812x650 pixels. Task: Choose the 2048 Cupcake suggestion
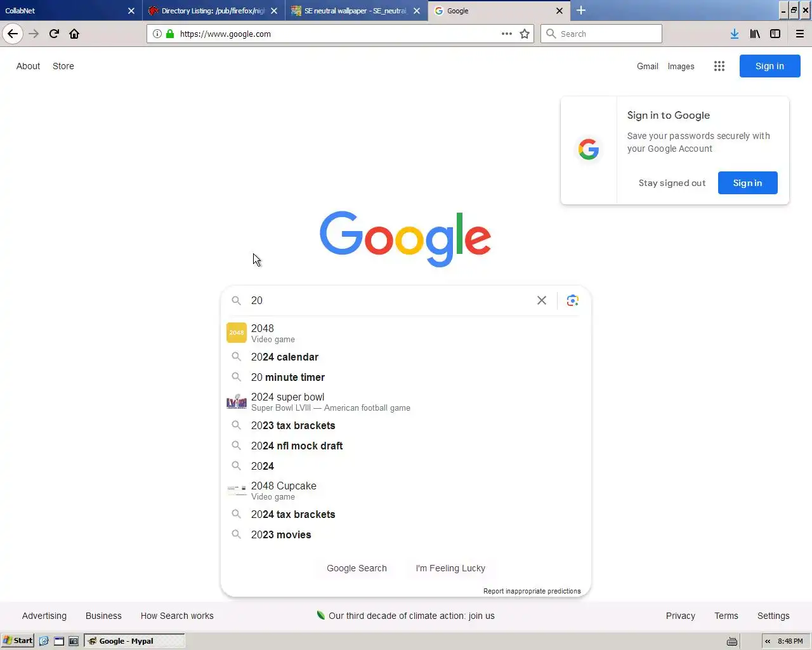[406, 490]
